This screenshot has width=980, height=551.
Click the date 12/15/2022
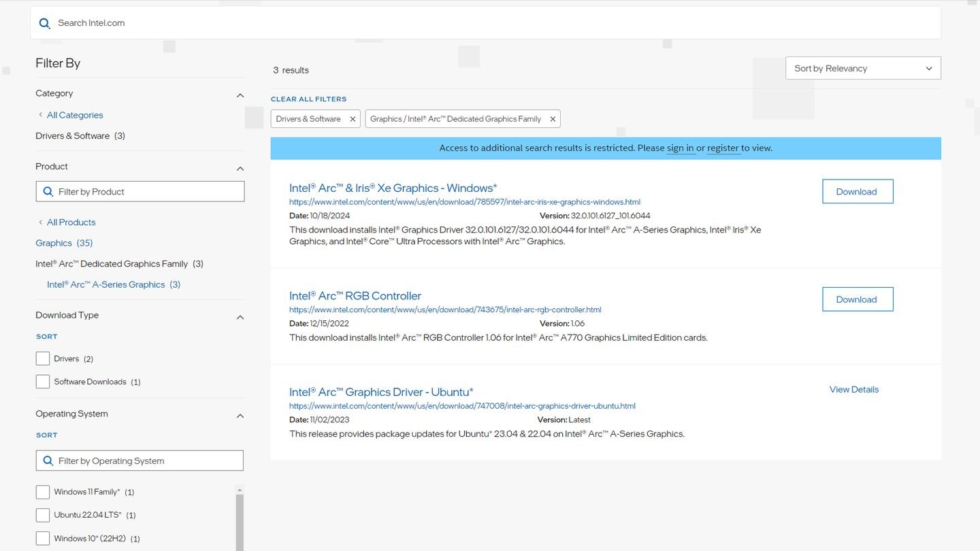(x=329, y=324)
